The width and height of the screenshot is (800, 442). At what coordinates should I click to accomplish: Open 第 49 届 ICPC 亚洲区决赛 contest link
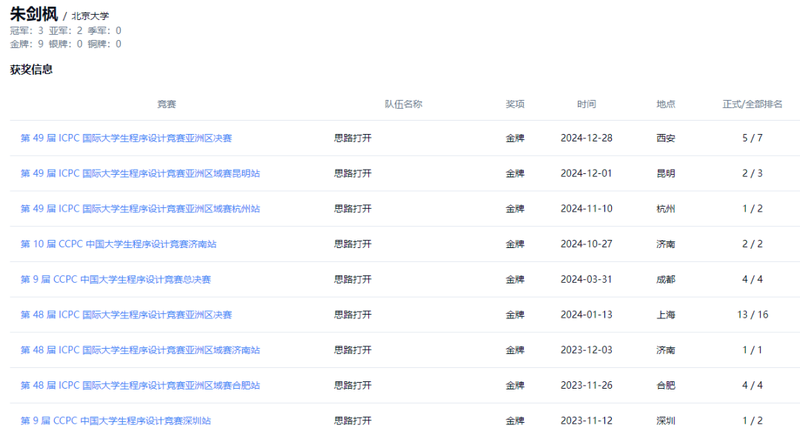[x=126, y=138]
